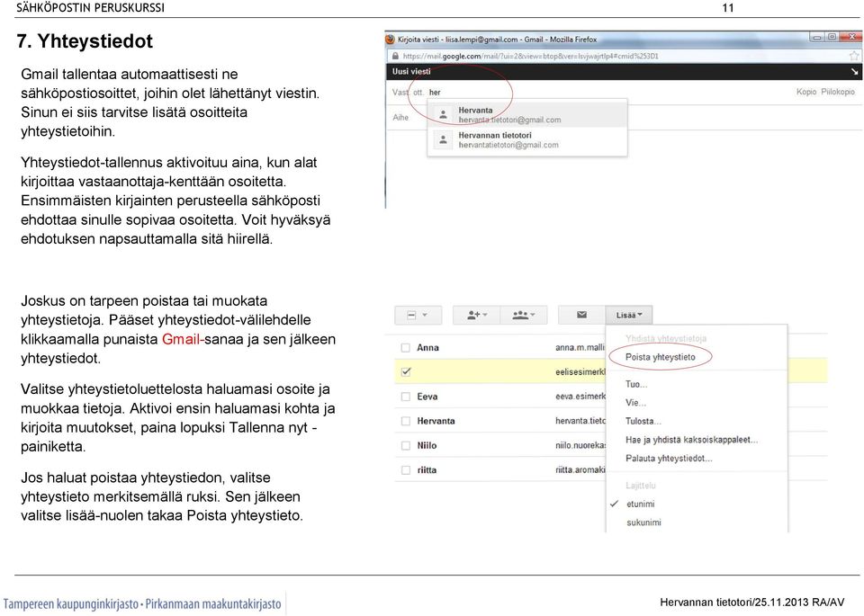Tick the checkbox for contact Anna
Image resolution: width=864 pixels, height=616 pixels.
[x=406, y=348]
